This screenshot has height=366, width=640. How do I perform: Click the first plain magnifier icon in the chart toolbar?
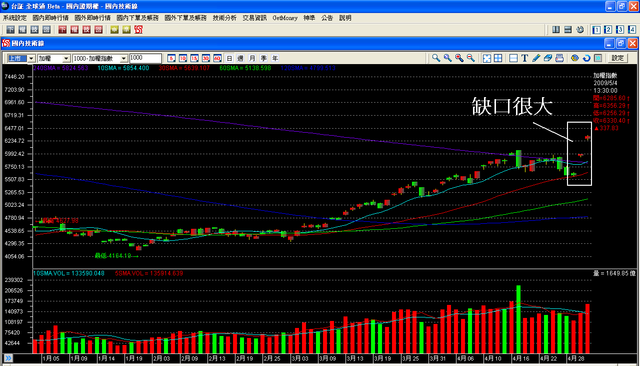point(436,58)
